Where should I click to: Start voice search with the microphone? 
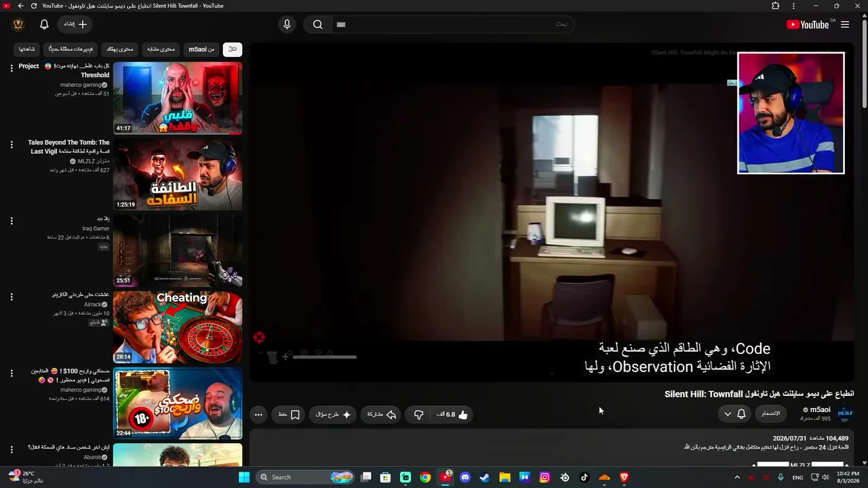click(x=287, y=24)
